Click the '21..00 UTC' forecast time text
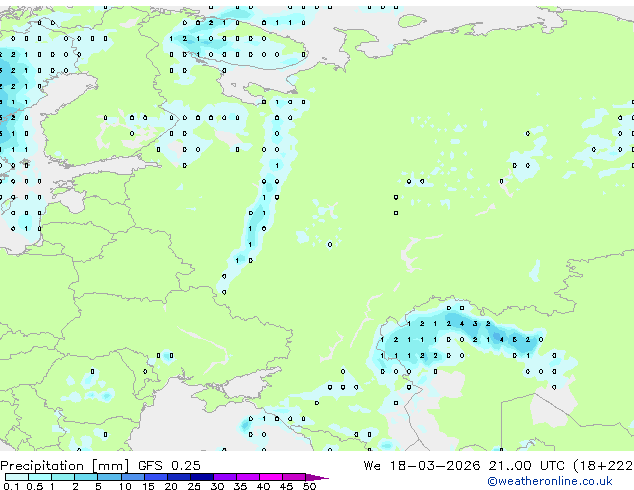 click(526, 466)
